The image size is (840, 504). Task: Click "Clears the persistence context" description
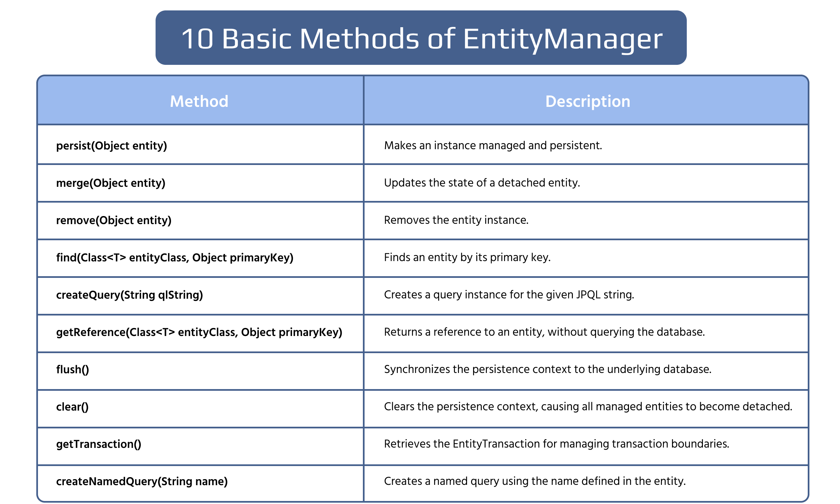coord(588,407)
